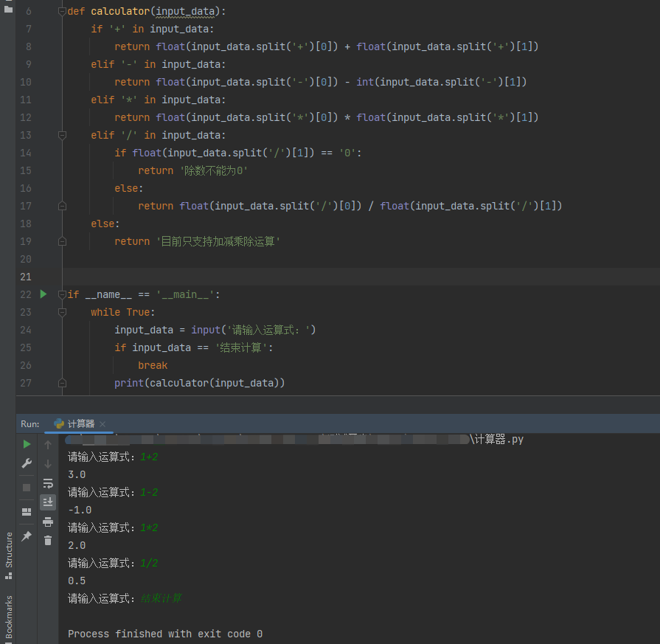This screenshot has height=644, width=660.
Task: Click the console input "1+2"
Action: 150,457
